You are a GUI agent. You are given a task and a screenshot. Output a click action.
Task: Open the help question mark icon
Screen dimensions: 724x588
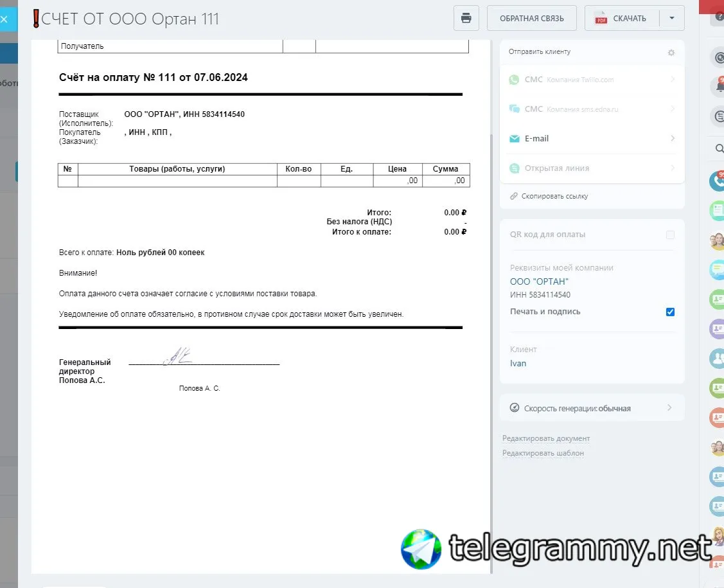719,17
